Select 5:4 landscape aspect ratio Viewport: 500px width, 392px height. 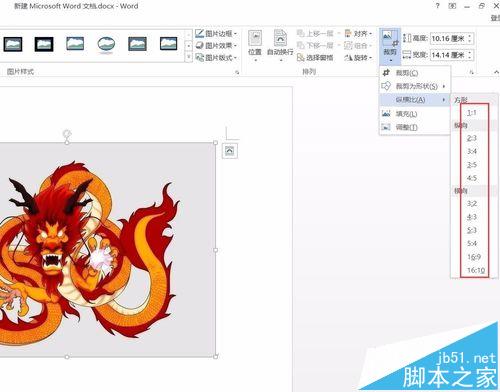click(472, 244)
